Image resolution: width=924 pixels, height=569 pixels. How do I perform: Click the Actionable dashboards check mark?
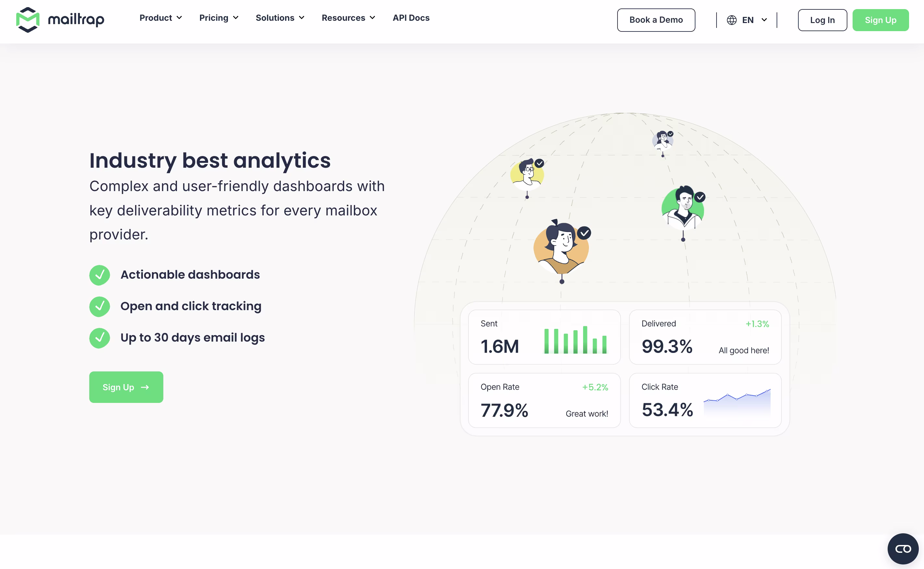[x=99, y=275]
